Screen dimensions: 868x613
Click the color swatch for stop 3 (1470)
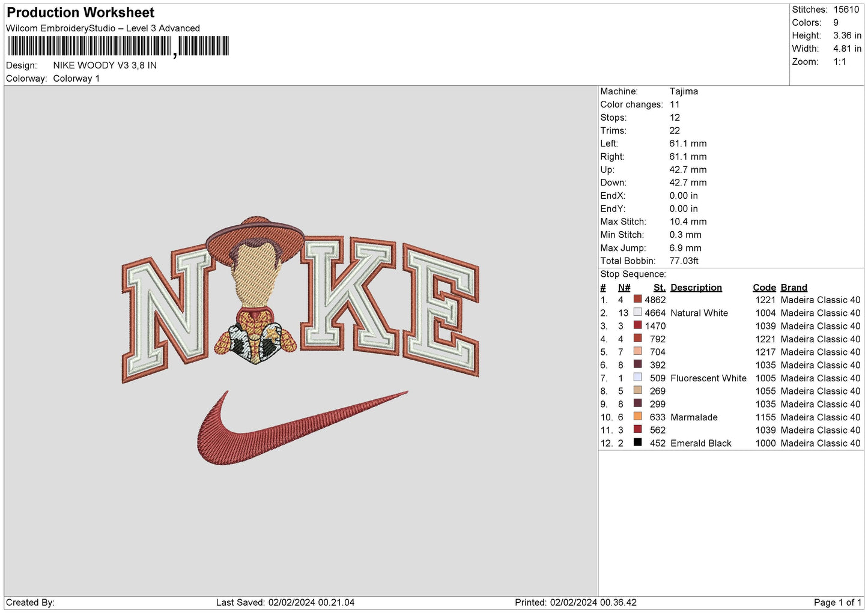point(637,325)
